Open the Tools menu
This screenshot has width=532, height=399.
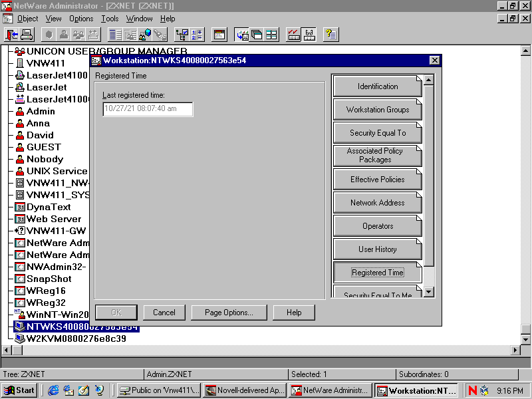(x=110, y=19)
